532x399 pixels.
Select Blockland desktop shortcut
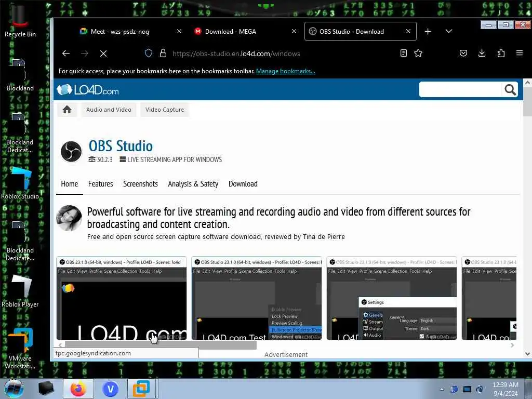(x=20, y=76)
